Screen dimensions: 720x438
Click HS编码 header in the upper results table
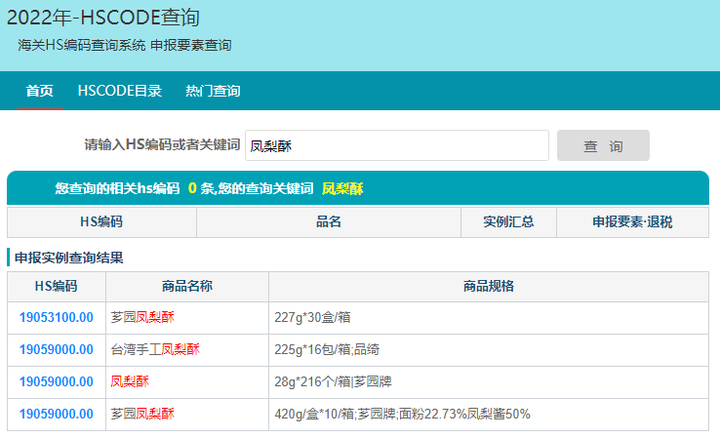coord(101,222)
